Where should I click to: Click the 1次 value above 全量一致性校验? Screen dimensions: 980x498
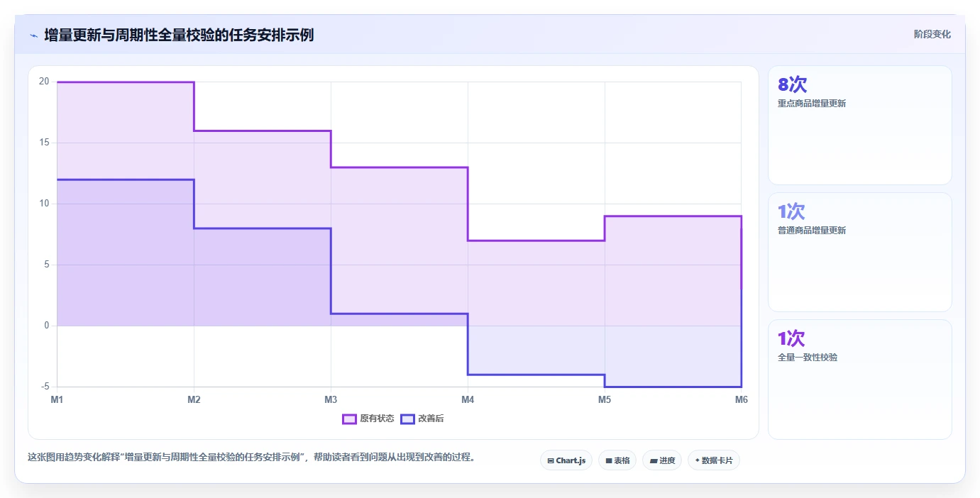(x=791, y=338)
